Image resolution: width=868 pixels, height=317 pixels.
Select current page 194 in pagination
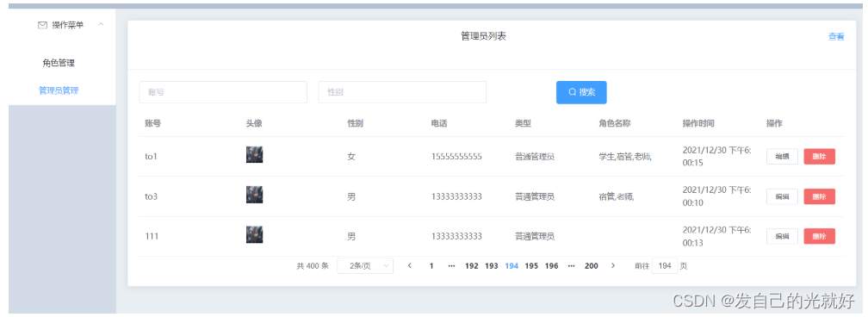(x=512, y=266)
